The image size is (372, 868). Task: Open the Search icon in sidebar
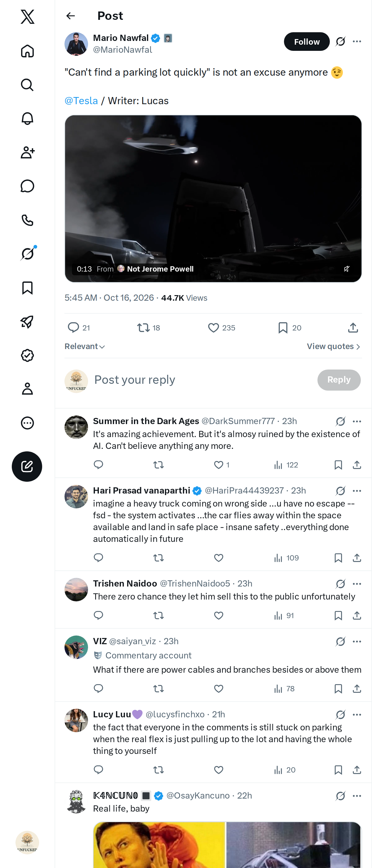tap(27, 85)
